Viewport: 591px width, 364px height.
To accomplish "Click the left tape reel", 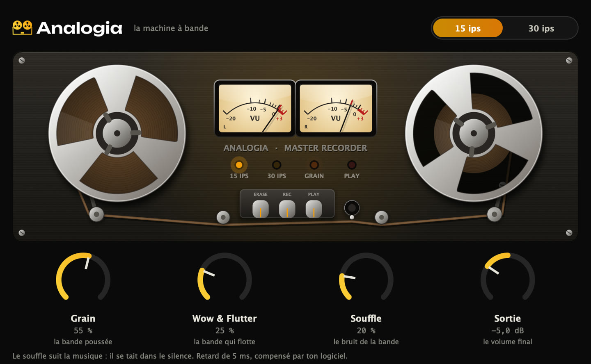I will click(117, 133).
